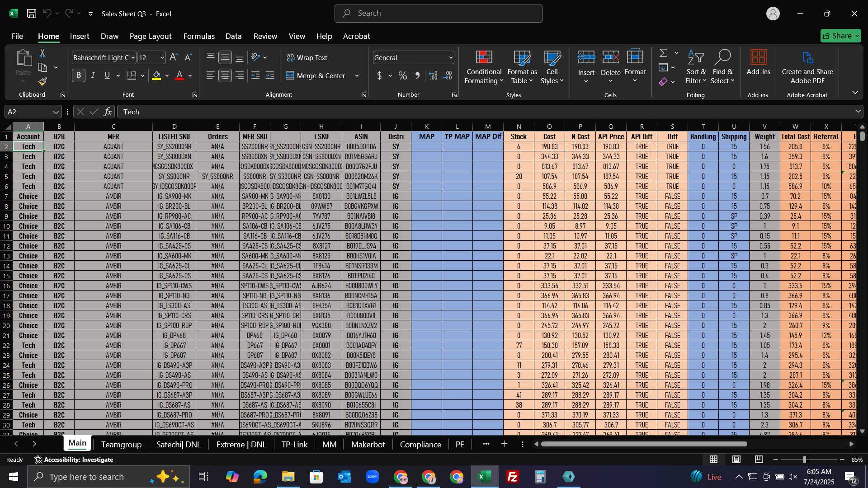This screenshot has width=868, height=488.
Task: Click the Share button
Action: [840, 36]
